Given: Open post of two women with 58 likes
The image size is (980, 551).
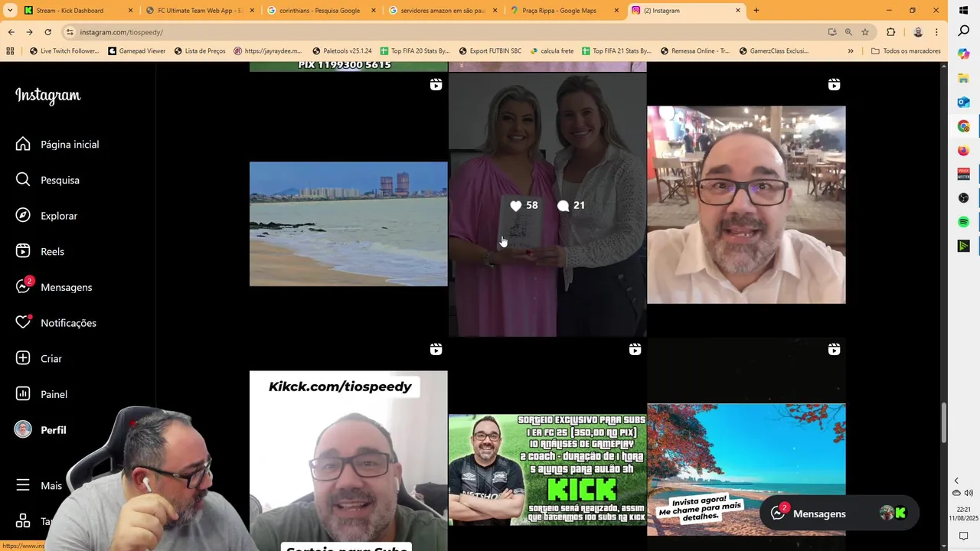Looking at the screenshot, I should tap(547, 204).
